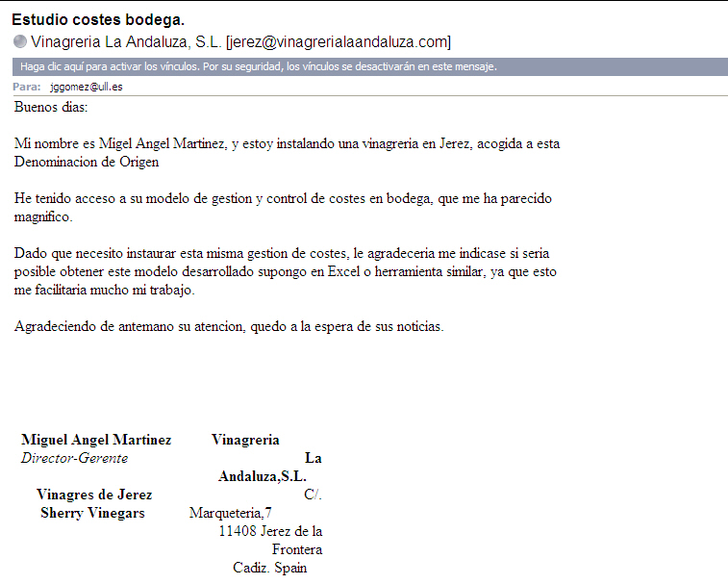
Task: Click '11408 Jerez de la' postal line
Action: point(270,531)
